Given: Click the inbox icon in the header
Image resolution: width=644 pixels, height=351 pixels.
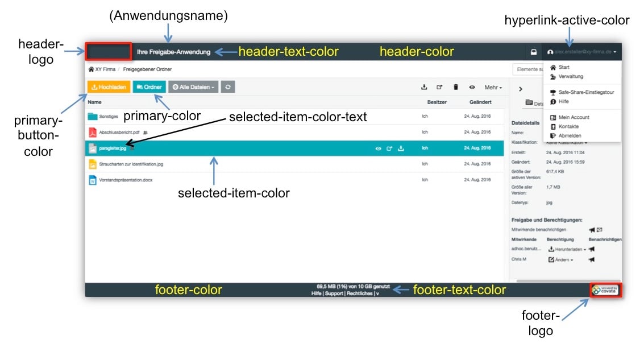Looking at the screenshot, I should tap(534, 52).
